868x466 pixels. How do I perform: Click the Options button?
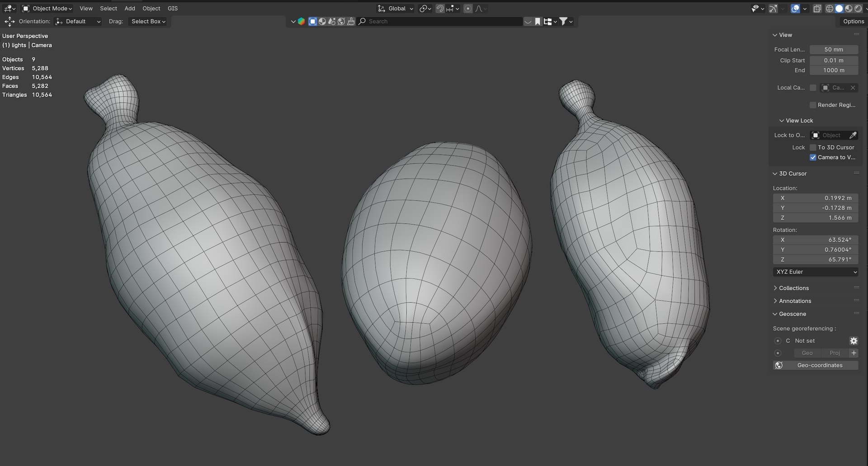(853, 21)
